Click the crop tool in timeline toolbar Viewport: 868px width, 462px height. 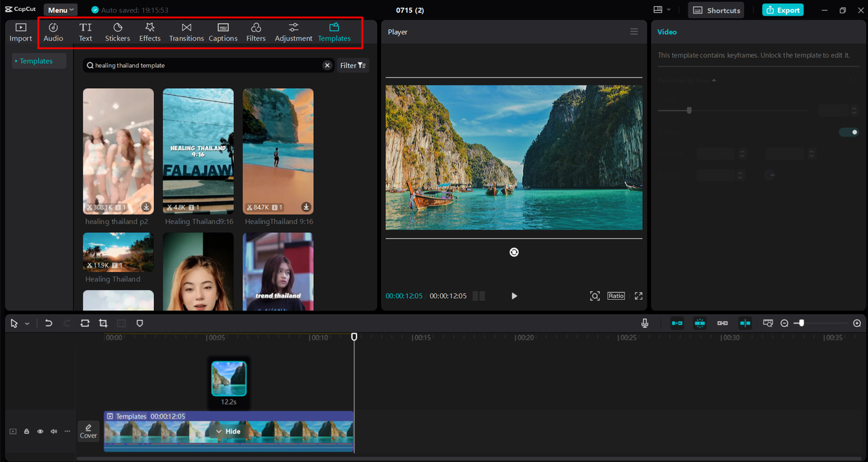click(103, 324)
